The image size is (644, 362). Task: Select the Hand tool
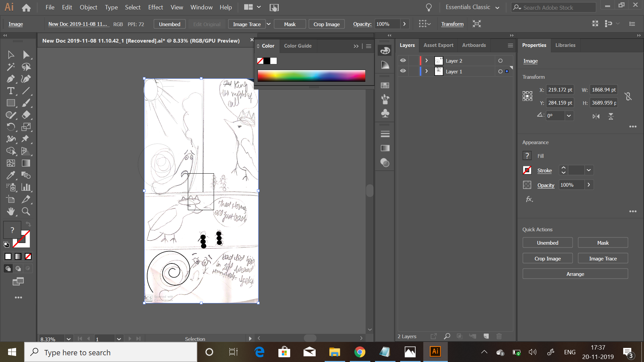[x=10, y=212]
